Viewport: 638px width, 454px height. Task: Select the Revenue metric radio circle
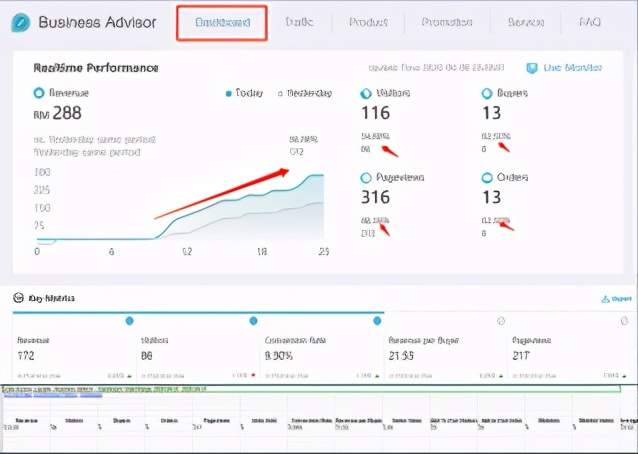39,93
